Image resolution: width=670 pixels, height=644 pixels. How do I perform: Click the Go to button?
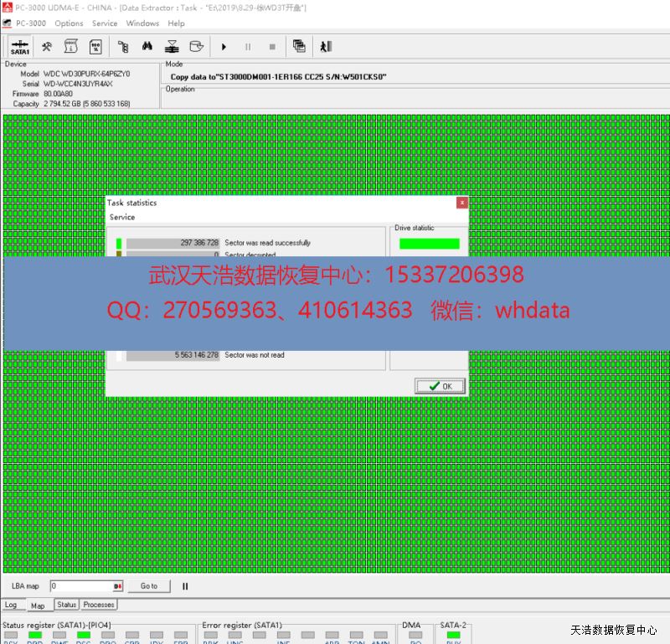tap(148, 586)
